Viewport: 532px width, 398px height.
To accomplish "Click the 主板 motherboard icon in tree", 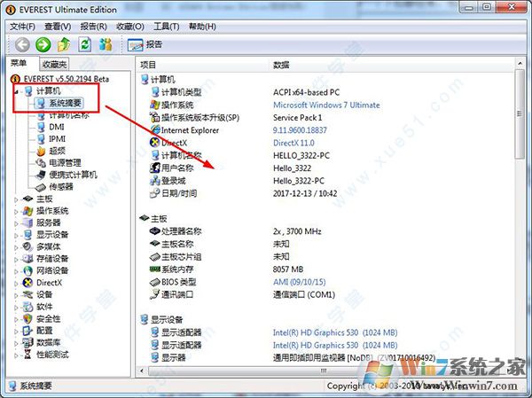I will click(27, 199).
